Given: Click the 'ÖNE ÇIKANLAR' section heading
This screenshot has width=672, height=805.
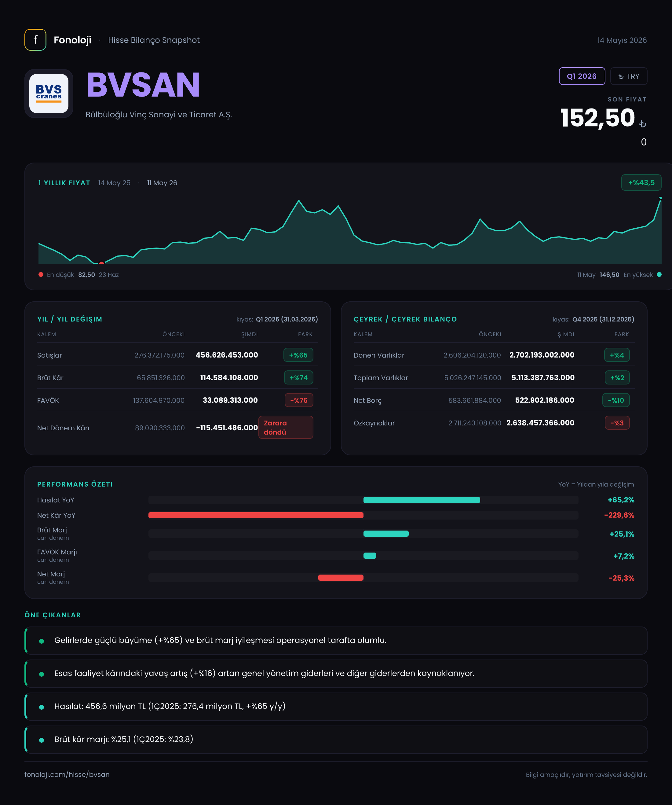Looking at the screenshot, I should click(x=53, y=615).
